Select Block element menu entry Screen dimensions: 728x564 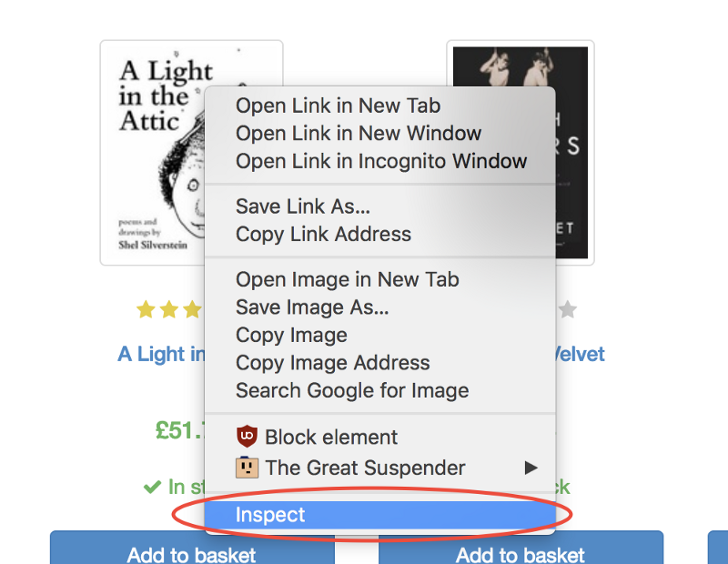(331, 437)
